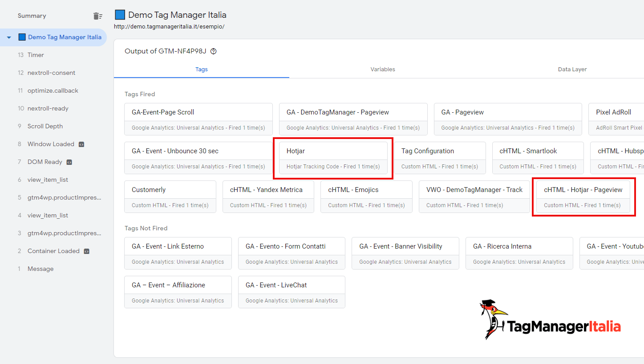Open the GA - Event - Youtube tag

(x=612, y=253)
